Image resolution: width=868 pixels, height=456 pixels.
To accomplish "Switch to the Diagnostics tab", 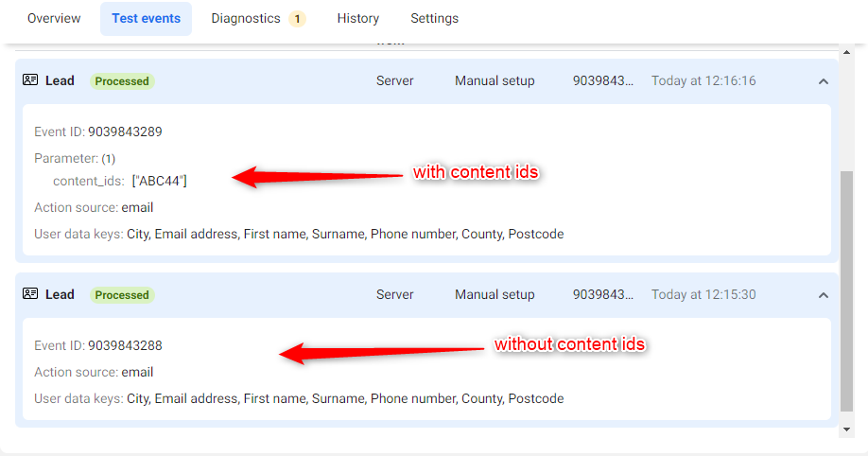I will click(x=246, y=18).
